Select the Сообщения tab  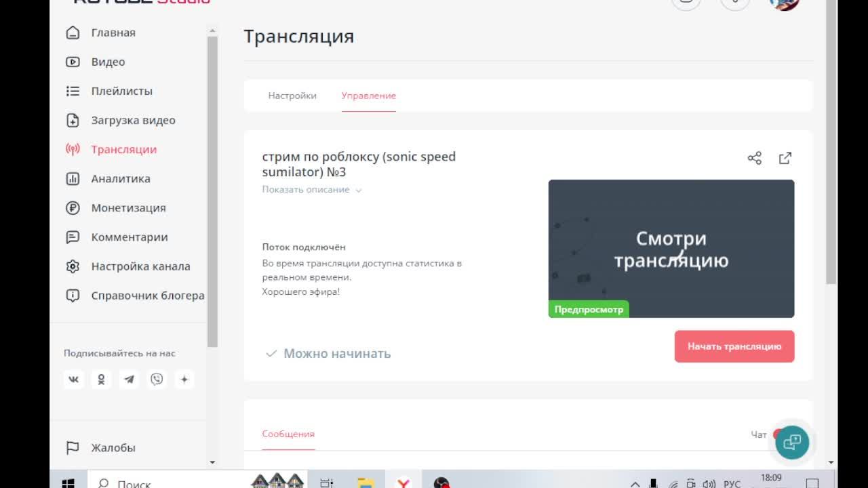(x=288, y=434)
